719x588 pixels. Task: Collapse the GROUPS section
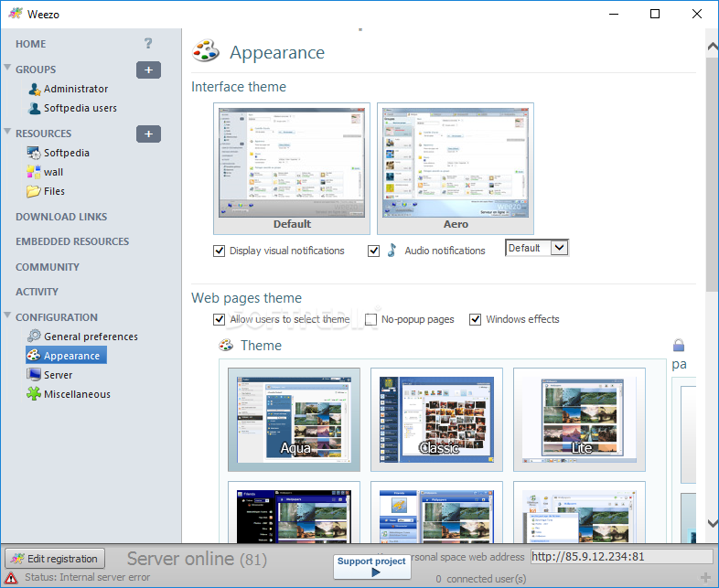[7, 68]
